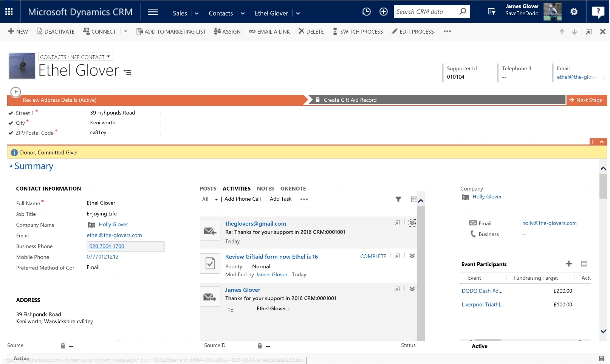Open the app launcher grid icon

coord(9,12)
